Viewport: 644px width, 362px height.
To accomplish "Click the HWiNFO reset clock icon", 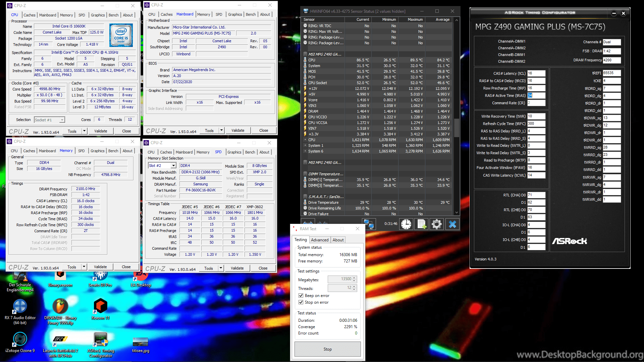I will coord(406,224).
